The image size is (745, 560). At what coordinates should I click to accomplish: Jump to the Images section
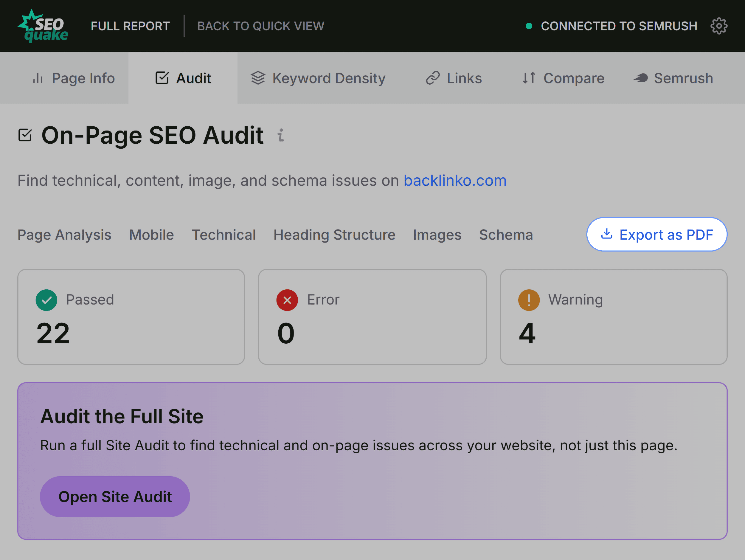437,235
